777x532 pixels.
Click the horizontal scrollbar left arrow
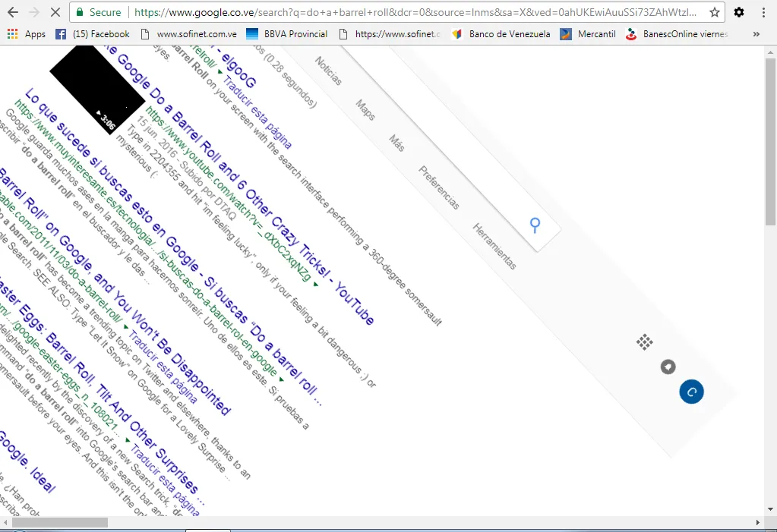coord(5,523)
